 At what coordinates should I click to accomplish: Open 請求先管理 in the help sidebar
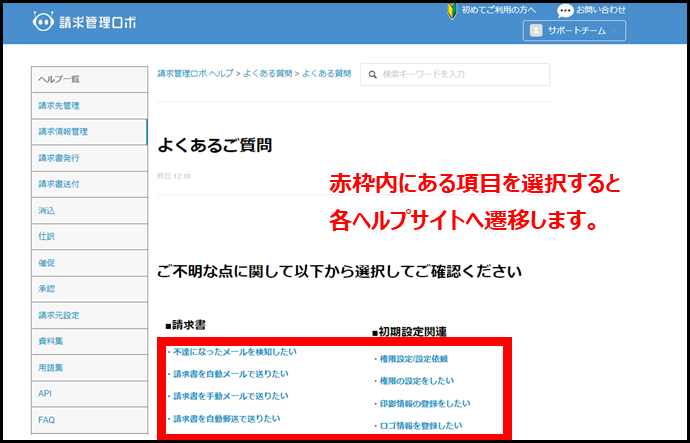(x=59, y=105)
